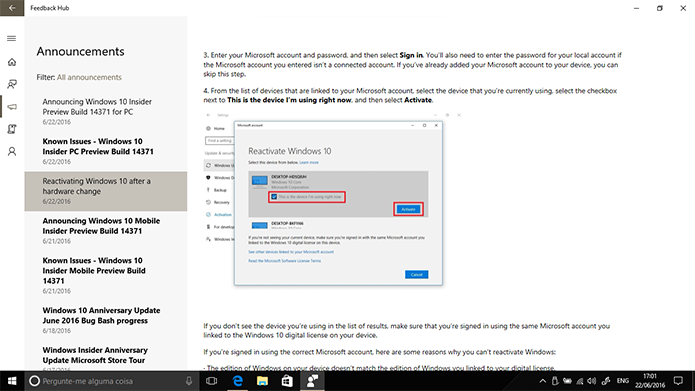Go back with the arrow button
The width and height of the screenshot is (695, 391).
12,8
